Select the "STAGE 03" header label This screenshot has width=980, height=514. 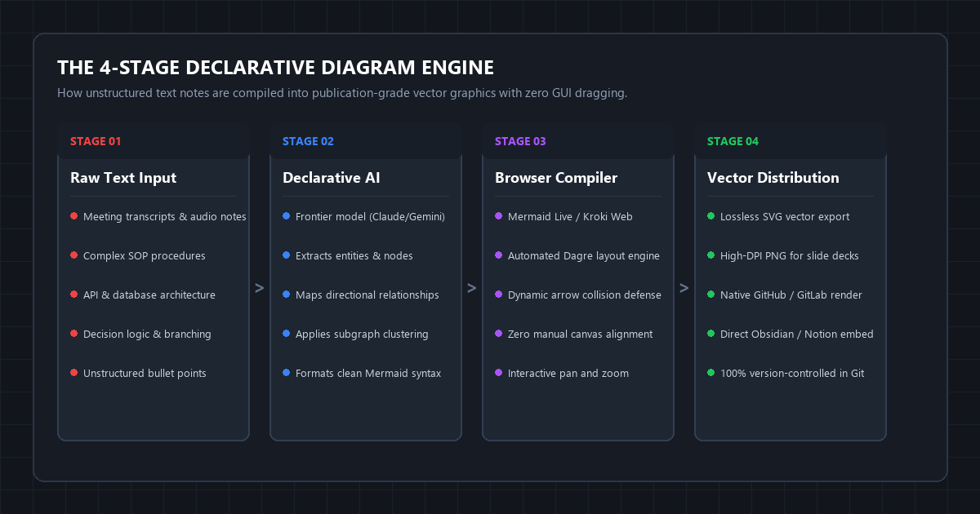(x=520, y=141)
